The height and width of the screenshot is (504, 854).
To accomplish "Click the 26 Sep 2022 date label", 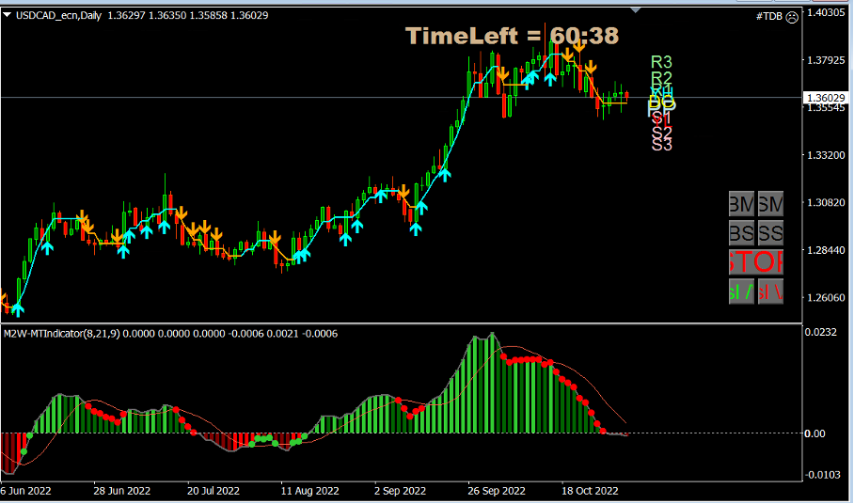I will click(497, 491).
